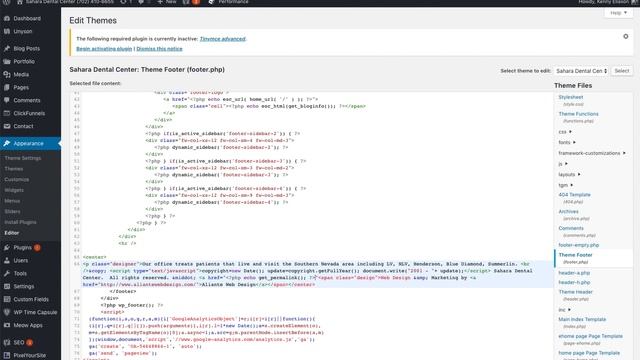Open header-a.php file
The image size is (640, 360).
click(574, 273)
